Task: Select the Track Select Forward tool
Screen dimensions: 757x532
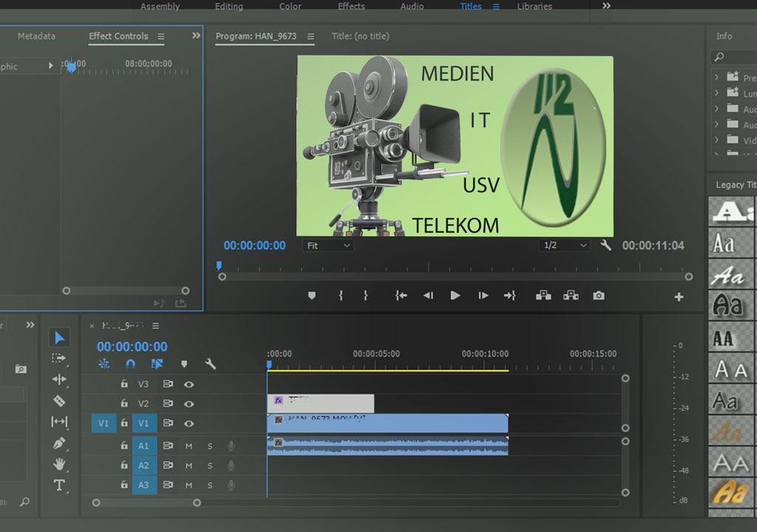Action: click(x=59, y=358)
